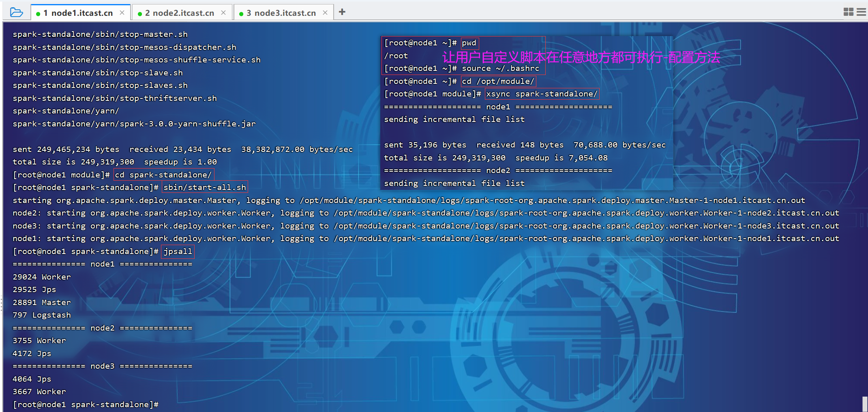Click 'source ~/.bashrc' in overlay image

point(501,68)
